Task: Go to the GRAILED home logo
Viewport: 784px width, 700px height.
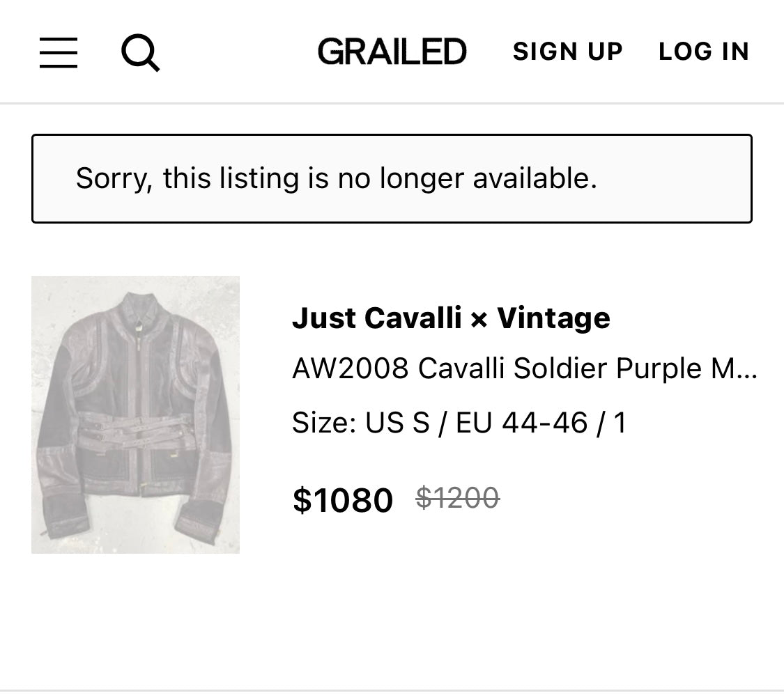Action: (x=392, y=52)
